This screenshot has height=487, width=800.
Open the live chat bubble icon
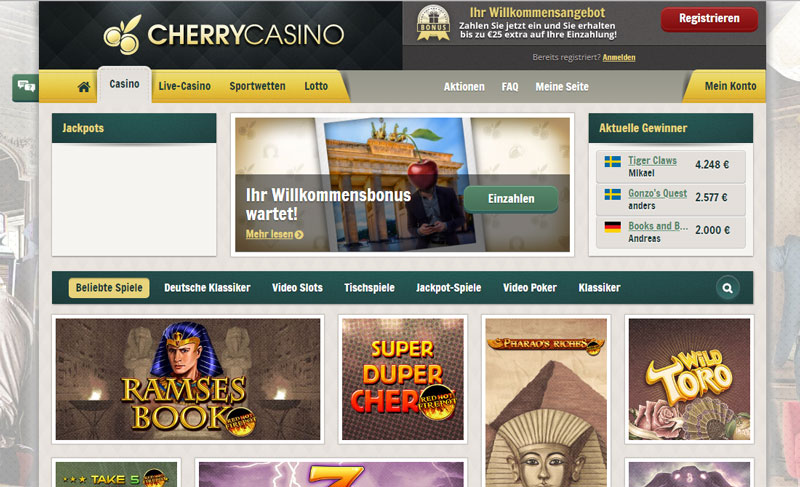(x=26, y=87)
